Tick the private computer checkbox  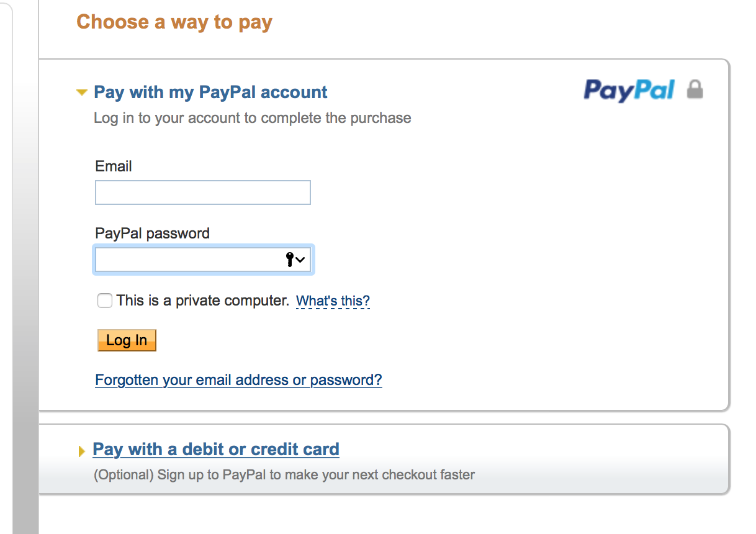pyautogui.click(x=105, y=301)
